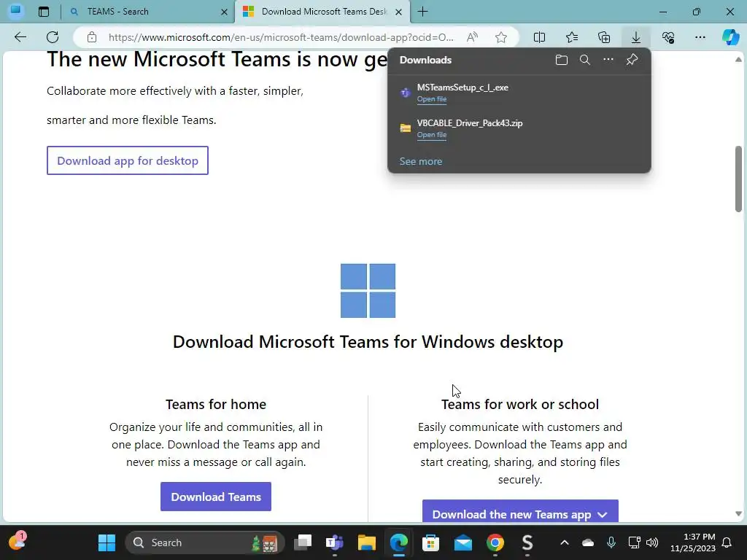Open Google Chrome from taskbar
Image resolution: width=747 pixels, height=560 pixels.
point(495,542)
